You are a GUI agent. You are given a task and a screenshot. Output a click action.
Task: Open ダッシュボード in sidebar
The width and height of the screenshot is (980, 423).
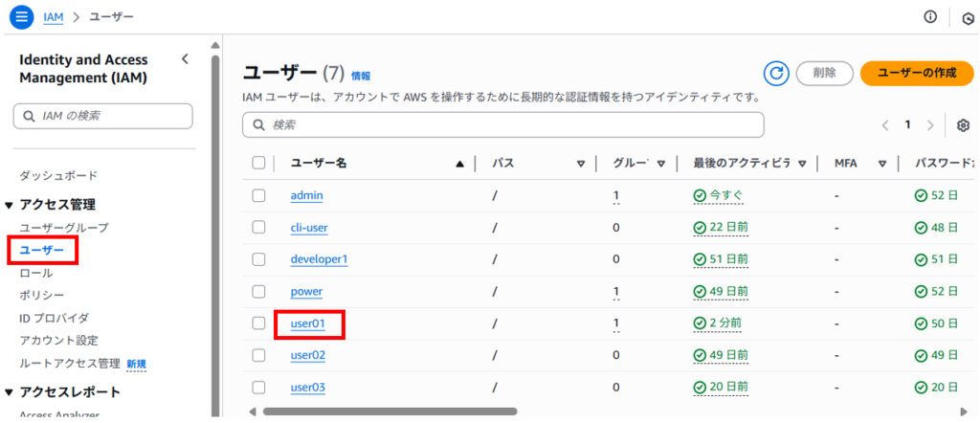coord(58,175)
